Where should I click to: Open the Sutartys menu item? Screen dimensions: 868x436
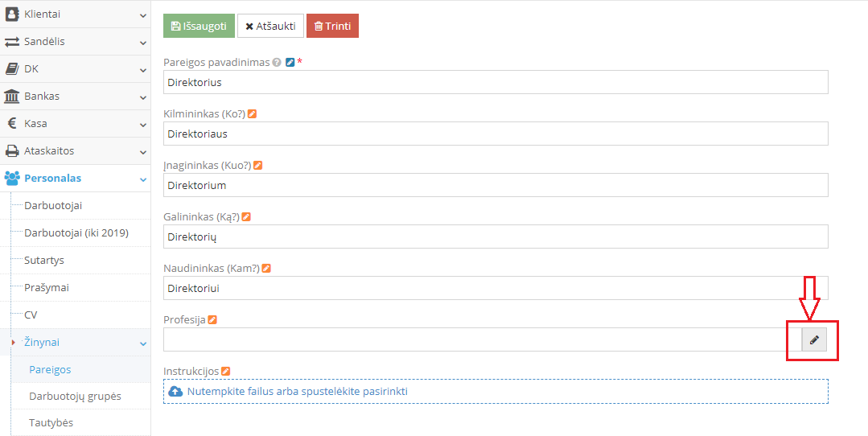coord(44,261)
